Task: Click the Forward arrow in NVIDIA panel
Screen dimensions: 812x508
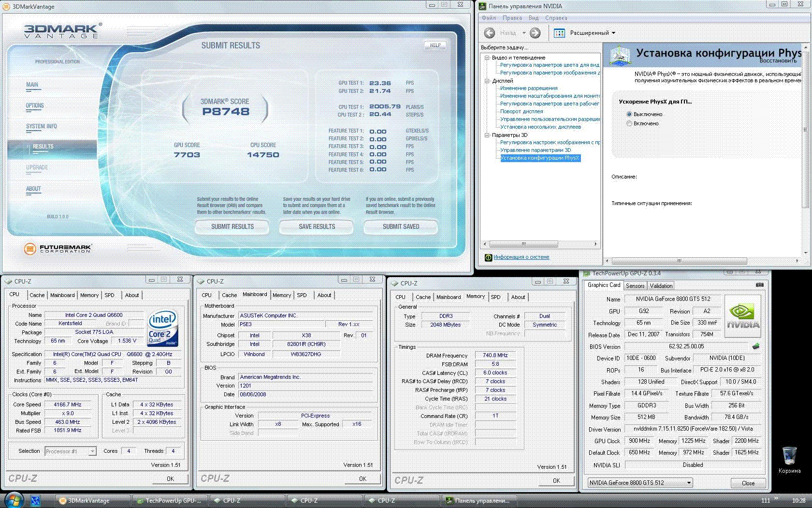Action: pos(535,33)
